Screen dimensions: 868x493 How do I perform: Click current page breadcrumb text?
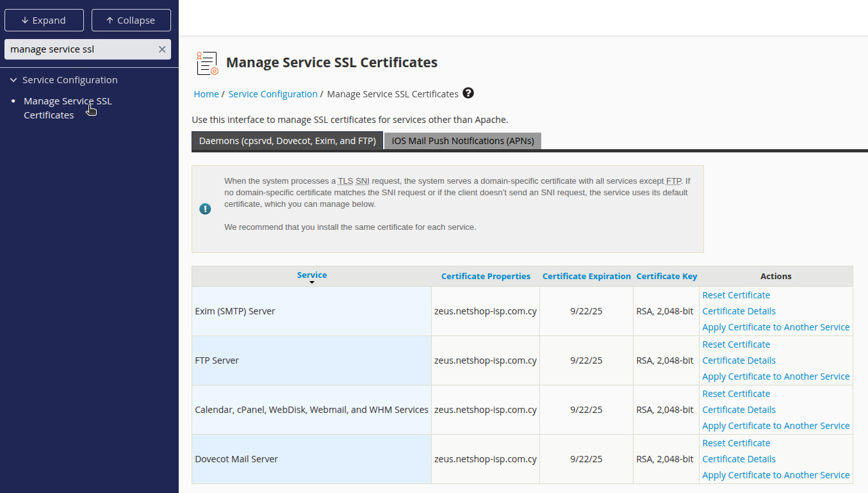click(393, 94)
